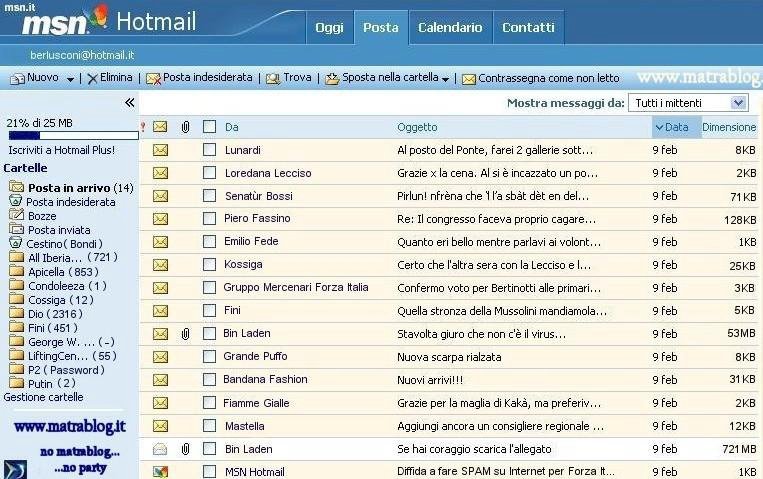Check the Lunardi message checkbox
The width and height of the screenshot is (763, 479).
[x=209, y=150]
